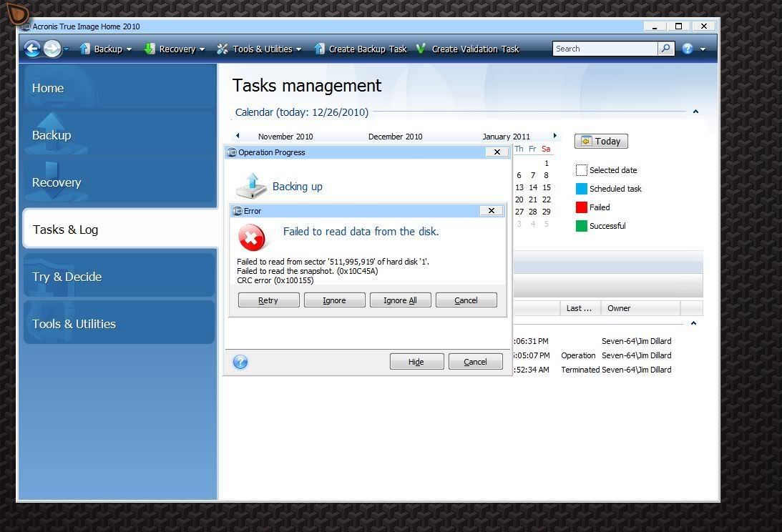This screenshot has height=532, width=782.
Task: Close the Error dialog with X
Action: pos(492,211)
